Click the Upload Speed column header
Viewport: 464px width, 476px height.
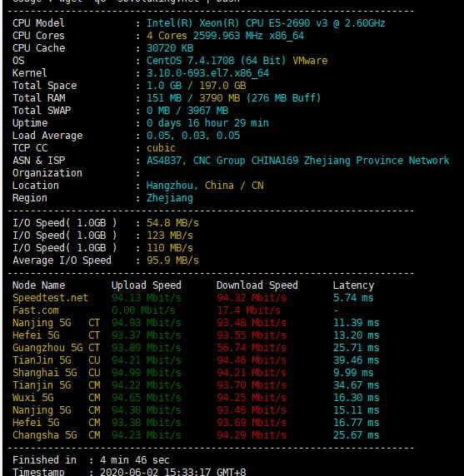(x=146, y=285)
